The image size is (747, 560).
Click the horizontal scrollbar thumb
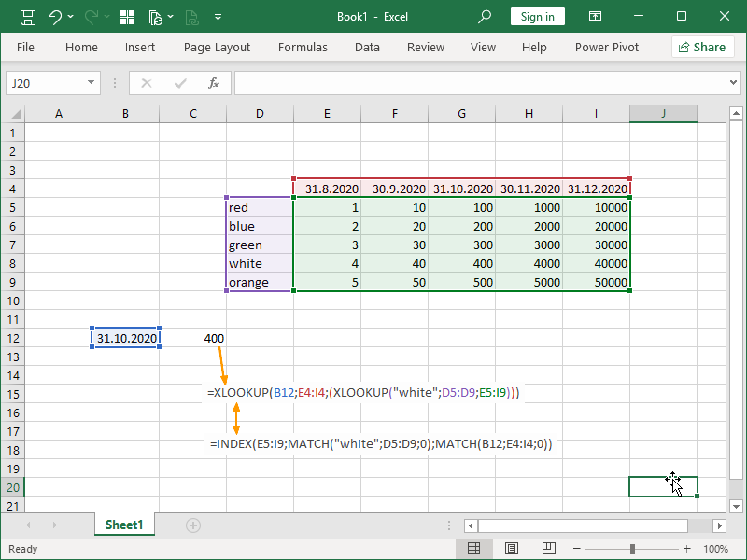click(x=583, y=525)
